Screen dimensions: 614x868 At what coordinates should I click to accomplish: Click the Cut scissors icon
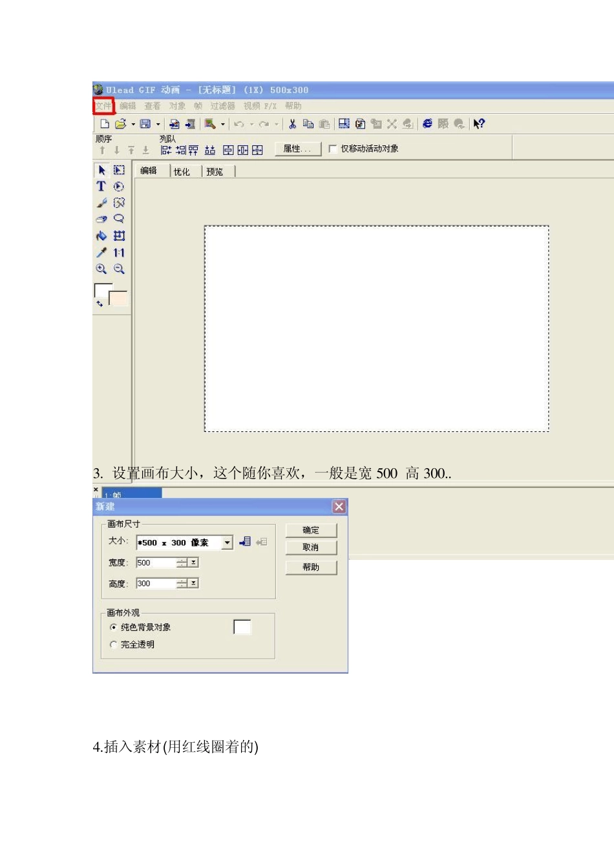point(292,123)
